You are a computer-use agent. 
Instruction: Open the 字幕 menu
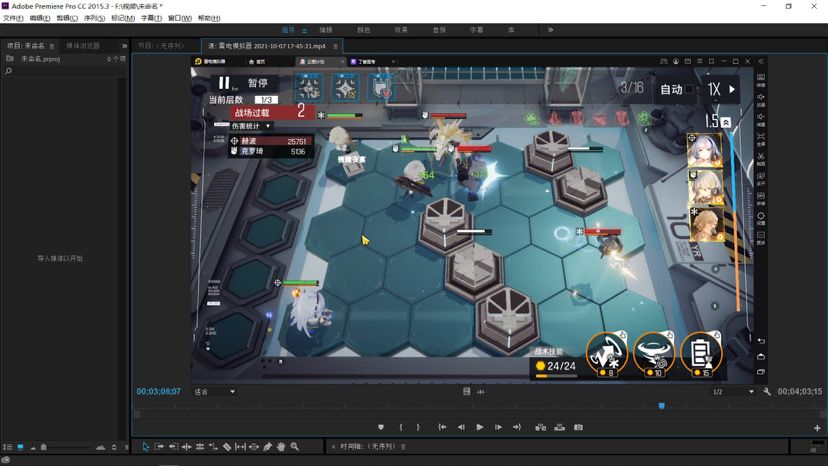[x=151, y=18]
